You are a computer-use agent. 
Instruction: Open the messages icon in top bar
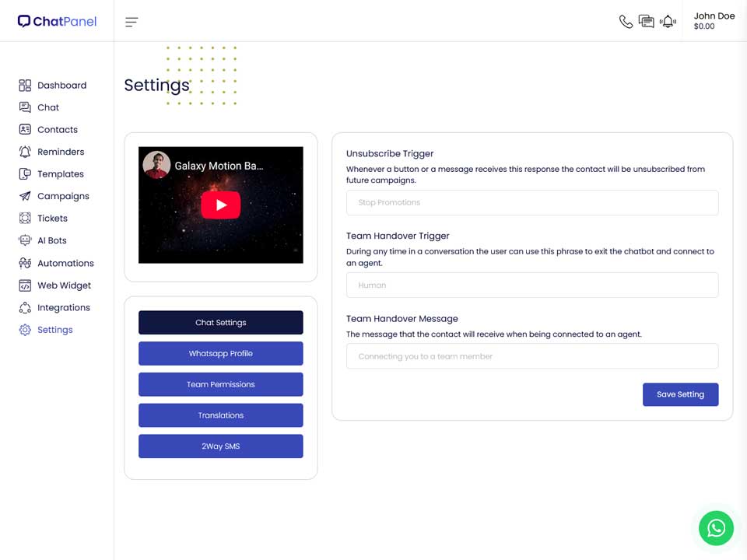click(x=647, y=22)
